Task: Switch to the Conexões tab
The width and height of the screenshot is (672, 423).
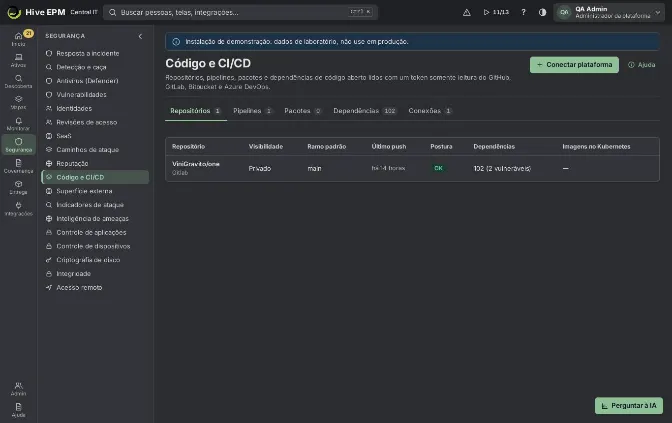Action: point(430,111)
